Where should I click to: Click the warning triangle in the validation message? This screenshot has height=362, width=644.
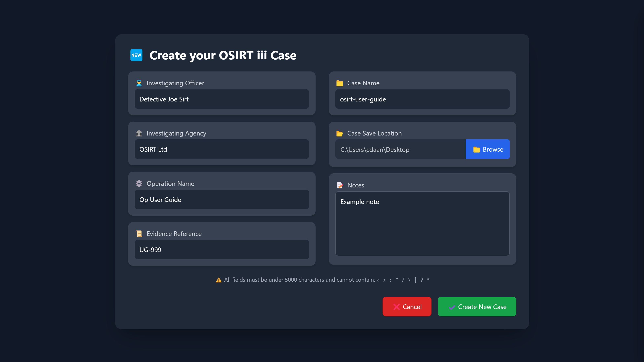[x=219, y=280]
